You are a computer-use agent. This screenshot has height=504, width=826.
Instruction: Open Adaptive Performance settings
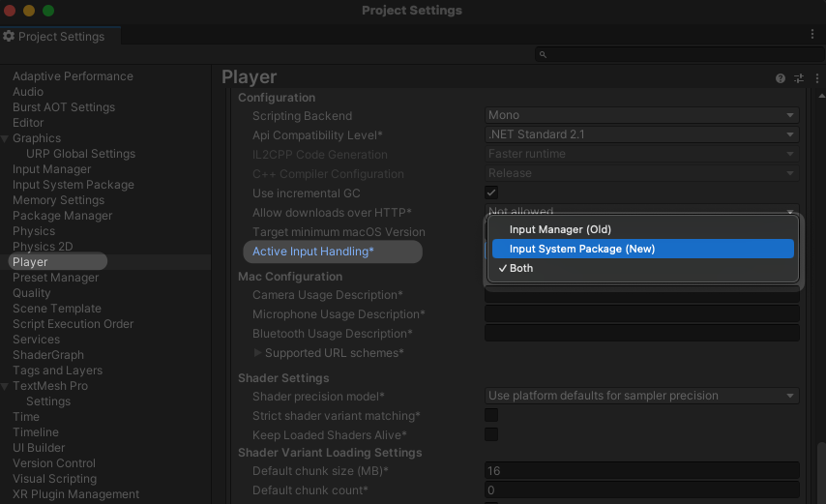coord(73,76)
